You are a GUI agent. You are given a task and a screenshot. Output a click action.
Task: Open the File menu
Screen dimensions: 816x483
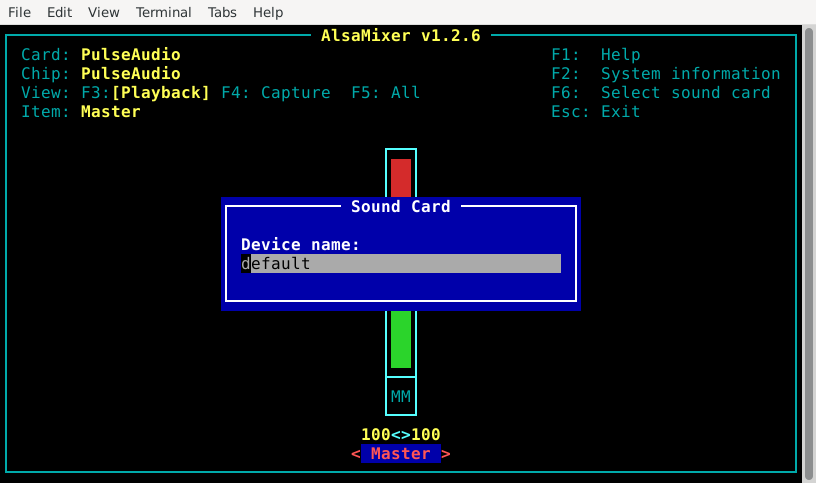click(19, 12)
